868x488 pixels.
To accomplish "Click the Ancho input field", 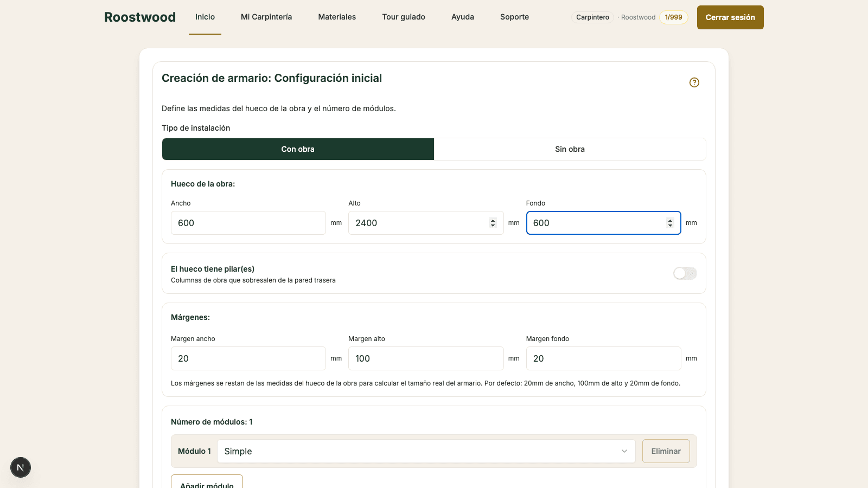I will pos(248,223).
